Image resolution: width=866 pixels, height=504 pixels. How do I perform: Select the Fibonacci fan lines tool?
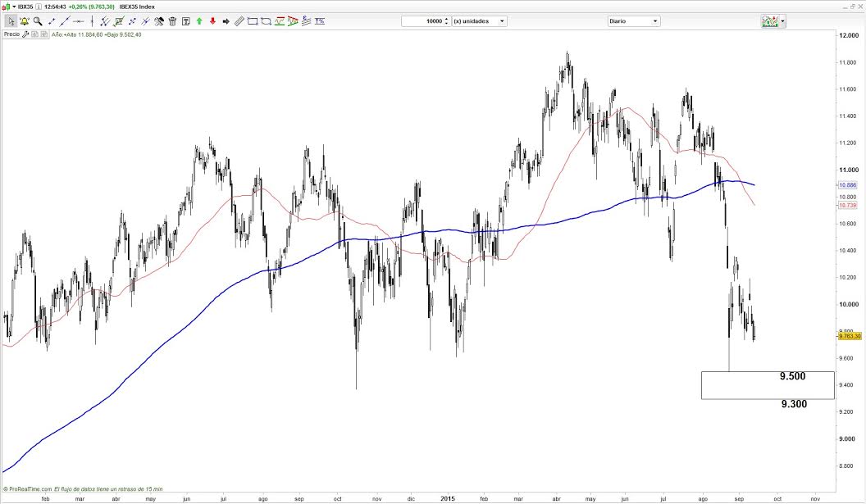306,21
